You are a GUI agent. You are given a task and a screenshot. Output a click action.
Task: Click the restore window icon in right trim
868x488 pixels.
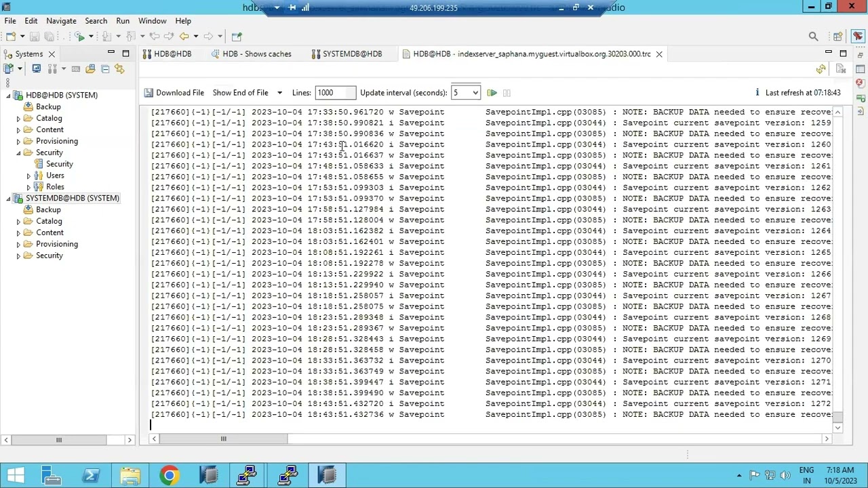pyautogui.click(x=861, y=54)
